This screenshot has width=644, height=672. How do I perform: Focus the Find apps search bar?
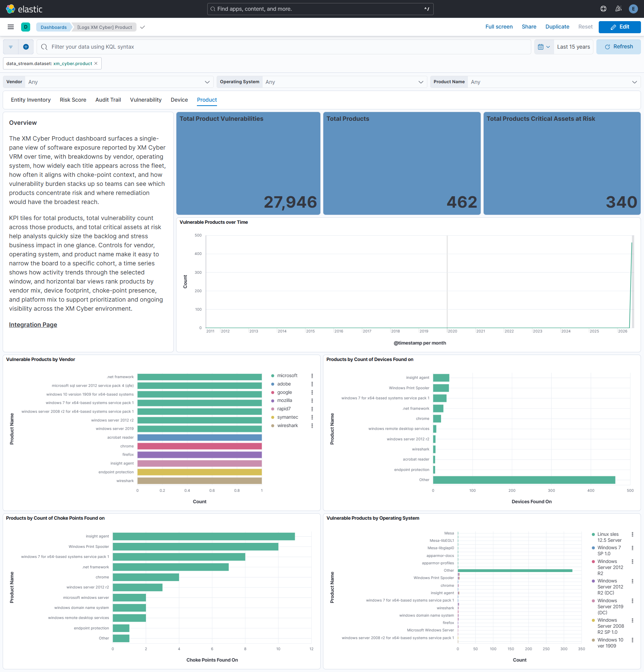[x=320, y=9]
